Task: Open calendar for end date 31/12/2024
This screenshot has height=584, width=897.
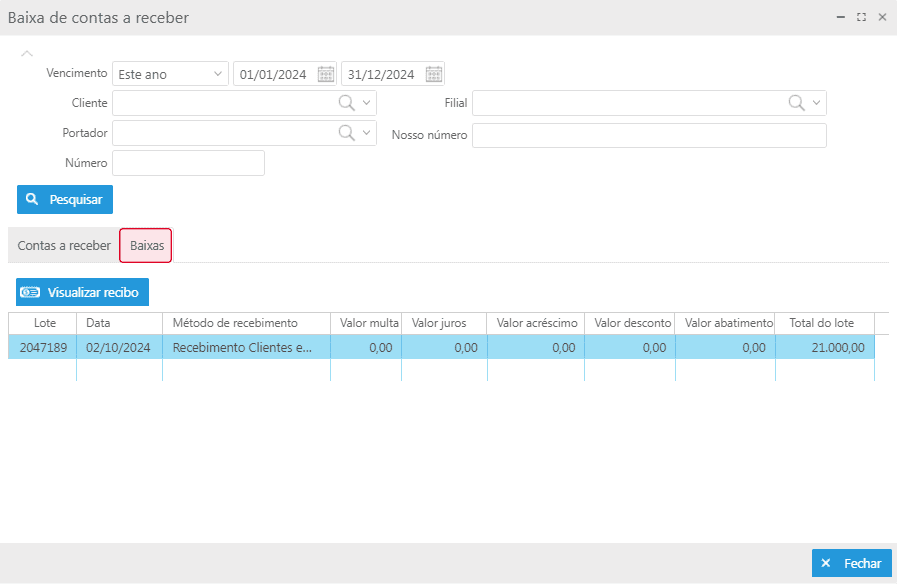Action: coord(434,74)
